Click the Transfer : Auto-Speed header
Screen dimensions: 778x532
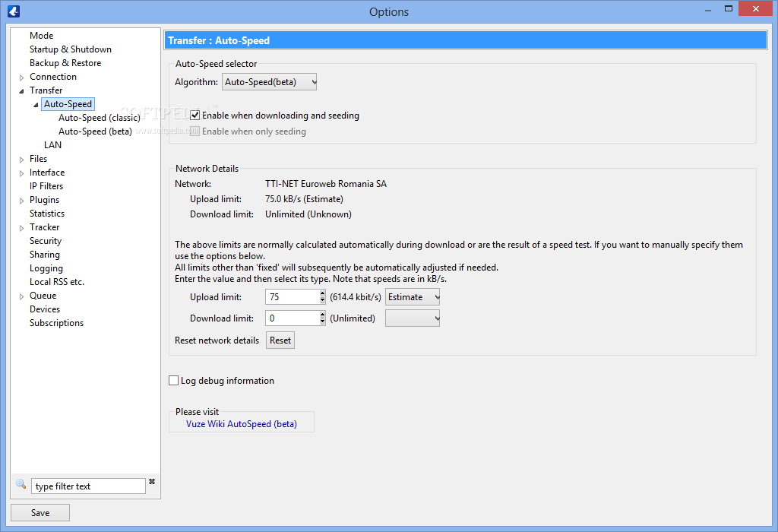[466, 40]
